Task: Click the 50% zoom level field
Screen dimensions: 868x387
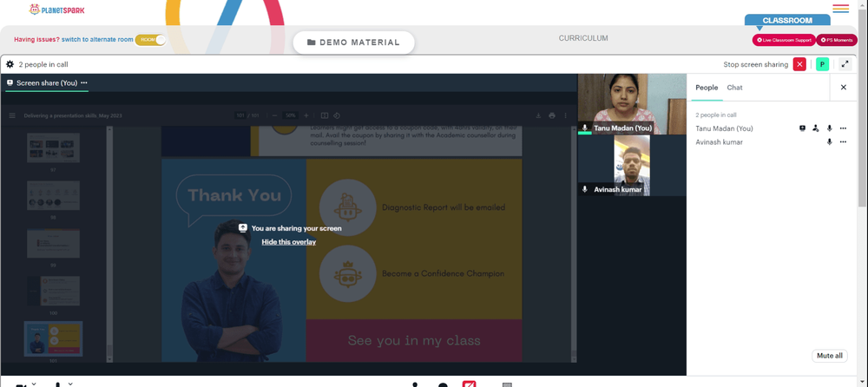Action: click(290, 115)
